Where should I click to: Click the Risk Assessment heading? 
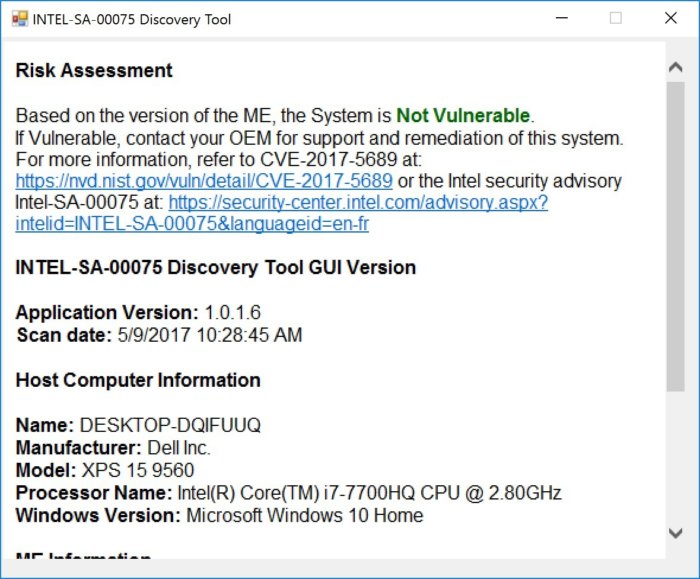pyautogui.click(x=94, y=71)
